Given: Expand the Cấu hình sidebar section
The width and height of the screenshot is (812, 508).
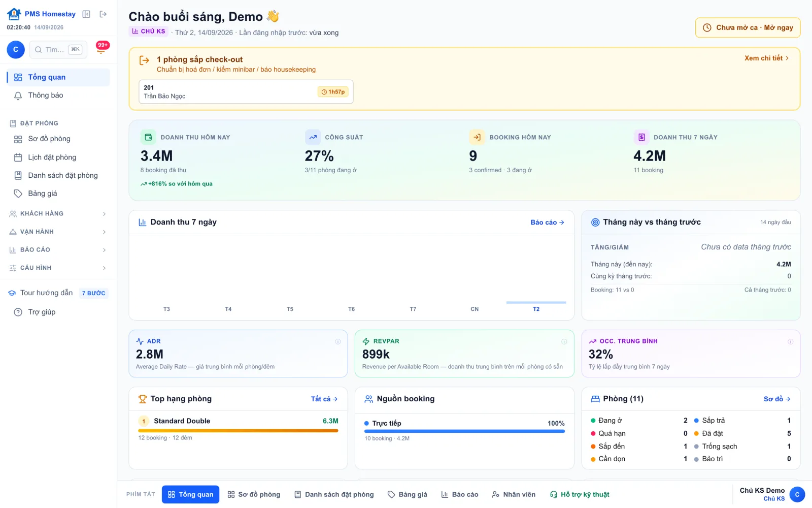Looking at the screenshot, I should tap(58, 268).
